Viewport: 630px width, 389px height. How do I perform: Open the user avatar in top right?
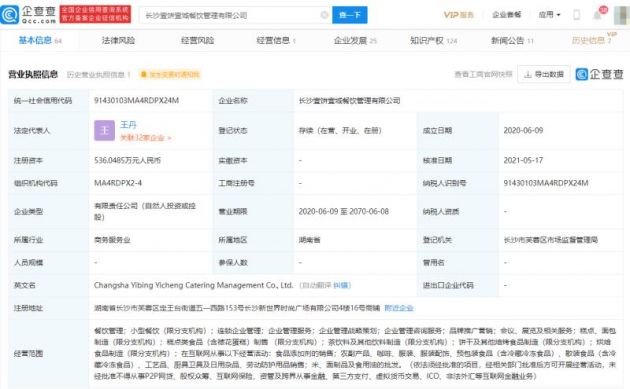click(622, 15)
